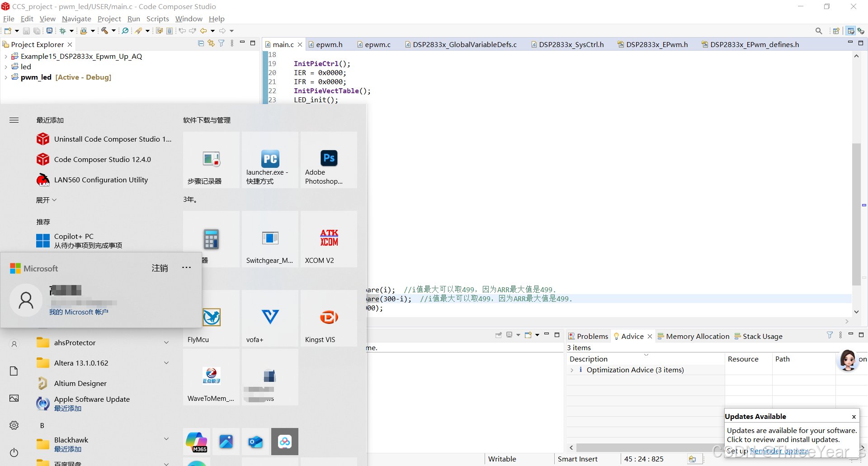
Task: Switch to the Stack Usage tab
Action: point(759,336)
